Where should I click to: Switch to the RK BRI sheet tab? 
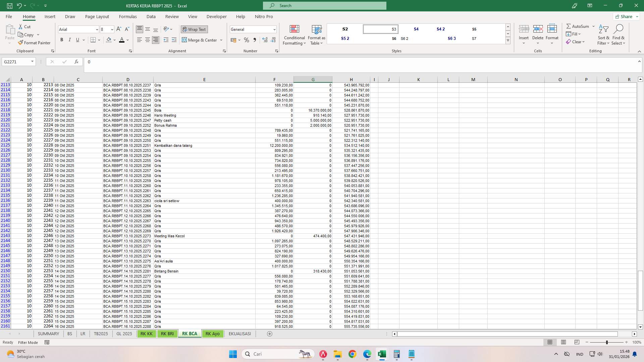click(167, 334)
